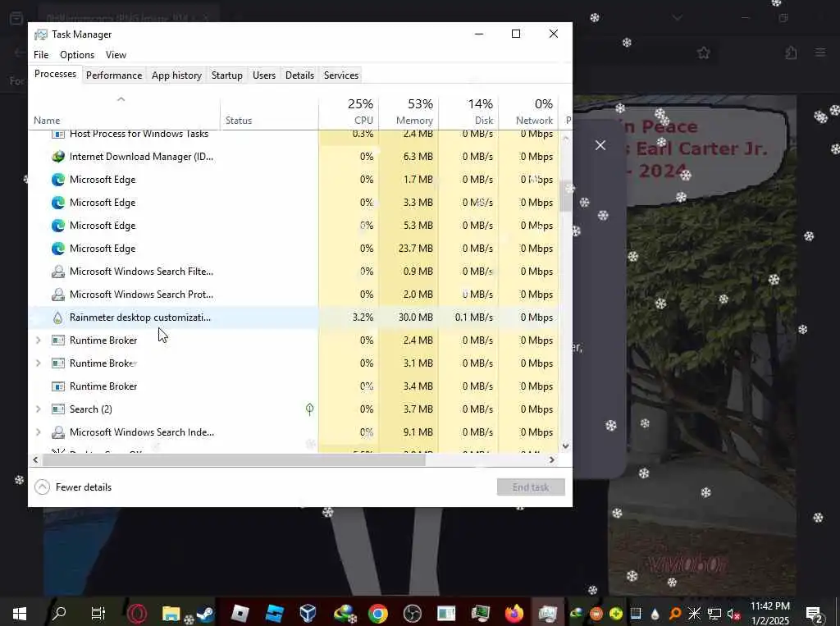Image resolution: width=840 pixels, height=626 pixels.
Task: Switch to Firefox from the taskbar
Action: click(x=514, y=613)
